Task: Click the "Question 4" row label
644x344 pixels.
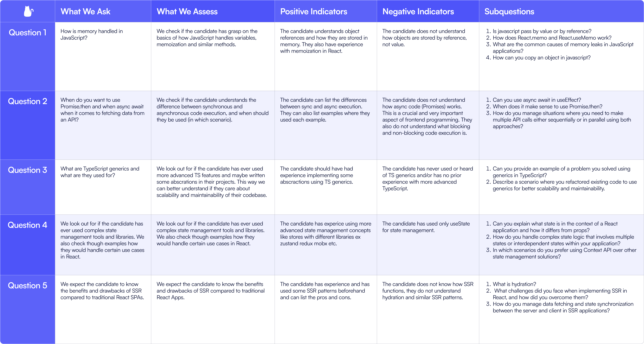Action: point(27,225)
